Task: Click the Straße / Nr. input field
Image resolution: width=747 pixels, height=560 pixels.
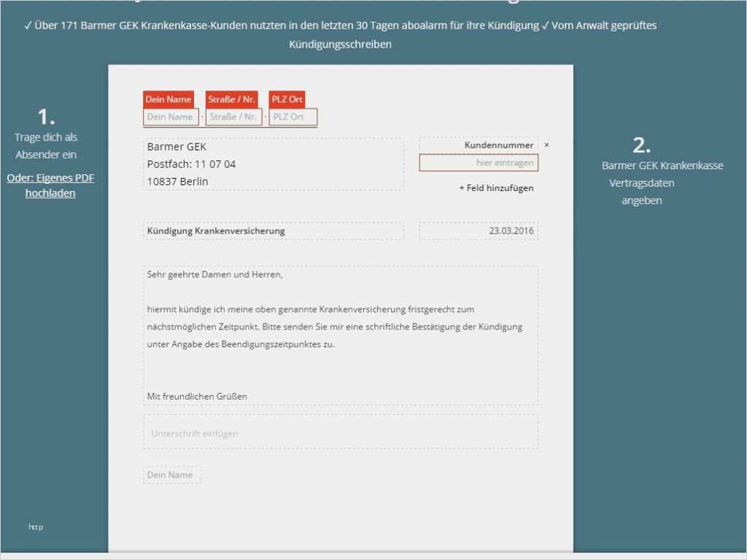Action: click(233, 117)
